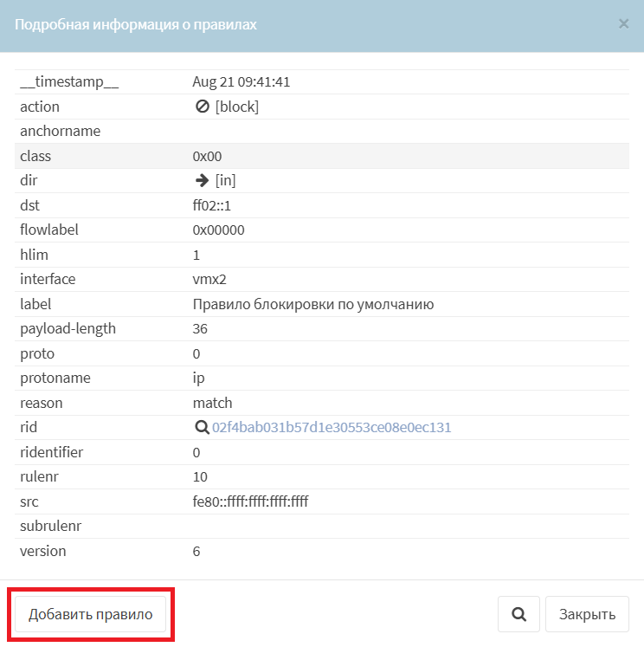Click the rulenr value 10

tap(200, 477)
